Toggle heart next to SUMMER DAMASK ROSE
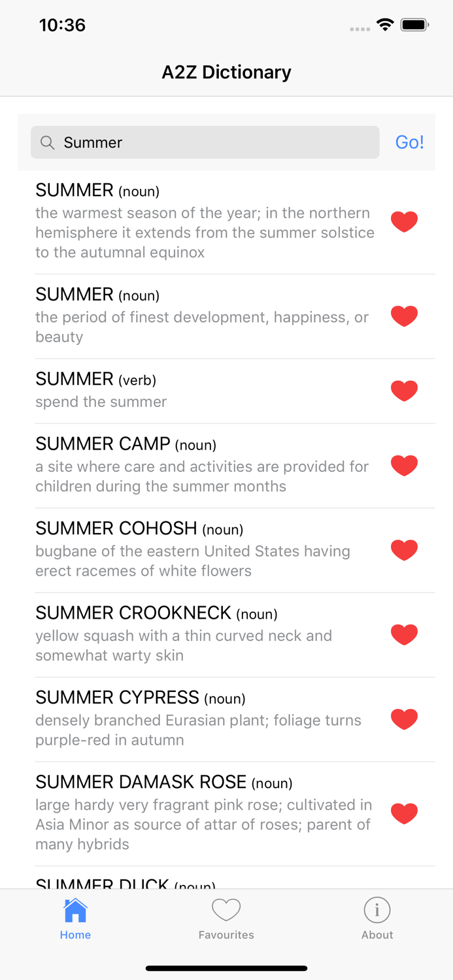The image size is (453, 980). 404,813
